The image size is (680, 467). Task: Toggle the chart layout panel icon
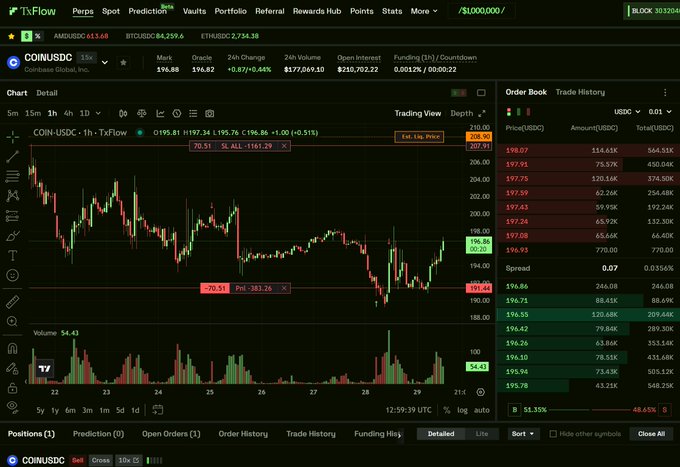pyautogui.click(x=481, y=93)
